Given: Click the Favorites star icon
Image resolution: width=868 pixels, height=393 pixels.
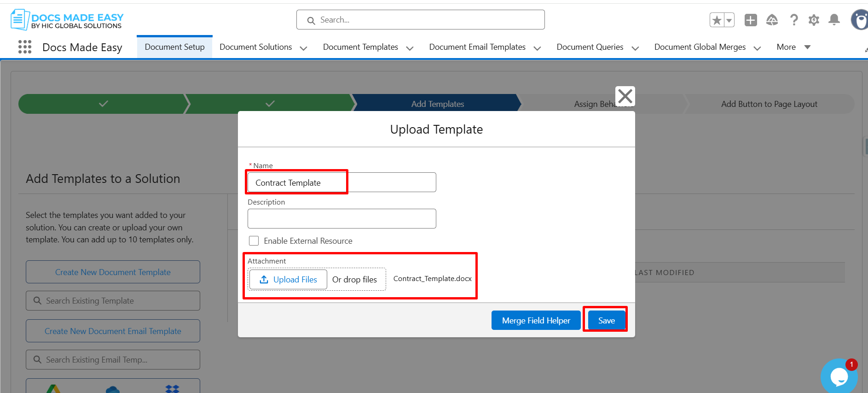Looking at the screenshot, I should (x=717, y=20).
